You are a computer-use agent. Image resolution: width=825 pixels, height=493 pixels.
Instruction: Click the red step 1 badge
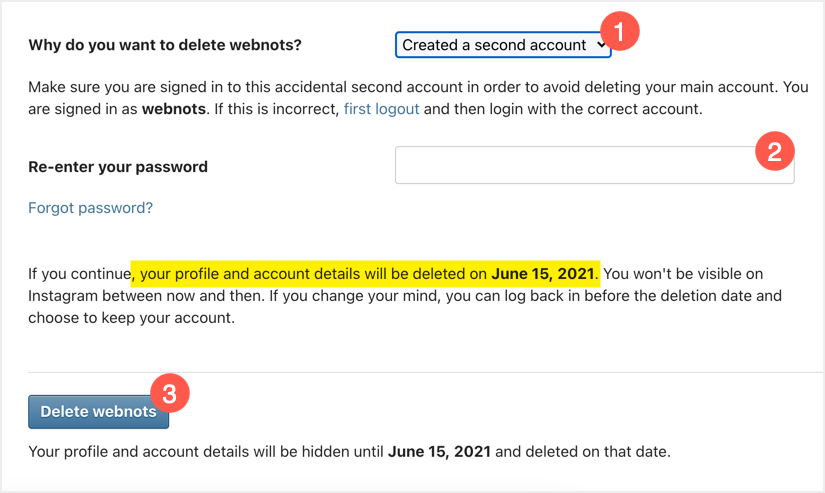(x=619, y=33)
